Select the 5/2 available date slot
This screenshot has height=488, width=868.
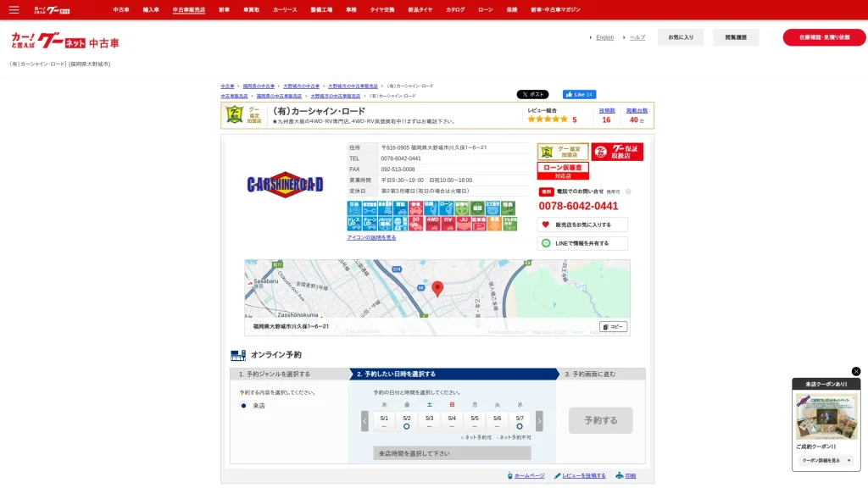[x=407, y=421]
